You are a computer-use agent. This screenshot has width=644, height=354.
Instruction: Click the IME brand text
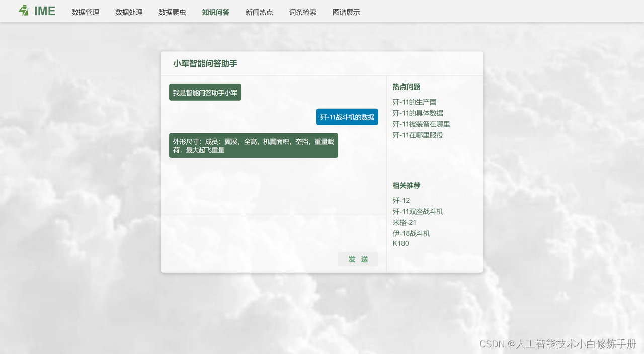pos(45,11)
